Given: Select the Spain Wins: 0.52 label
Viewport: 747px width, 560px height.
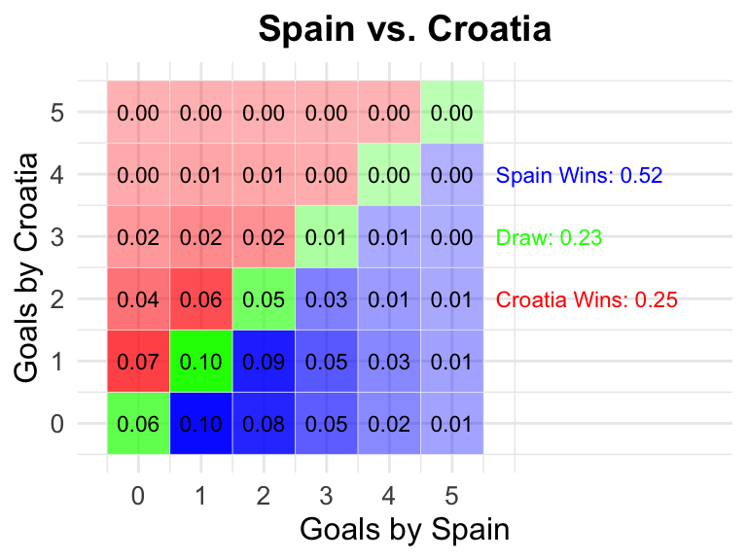Looking at the screenshot, I should tap(579, 175).
